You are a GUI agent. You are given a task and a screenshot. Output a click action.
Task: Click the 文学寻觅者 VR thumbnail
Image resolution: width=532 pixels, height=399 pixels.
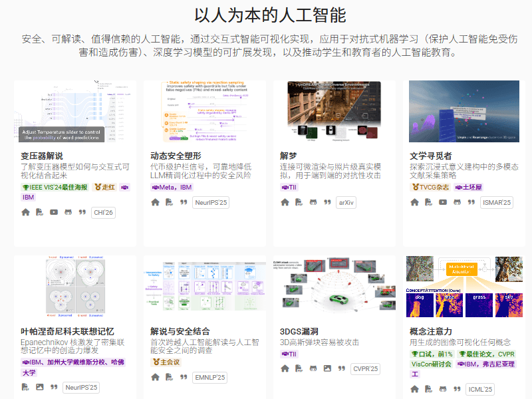(464, 111)
